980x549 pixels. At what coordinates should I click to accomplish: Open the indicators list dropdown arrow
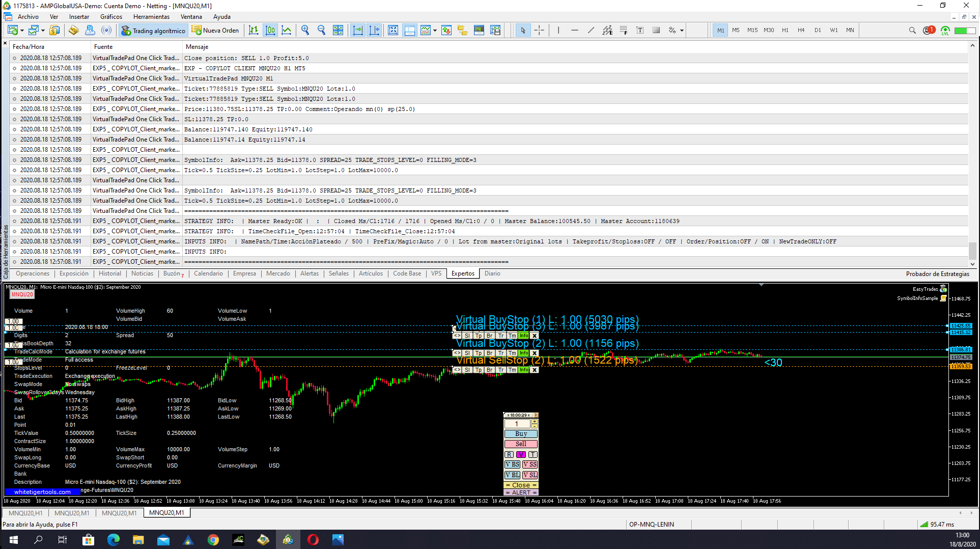coord(435,31)
